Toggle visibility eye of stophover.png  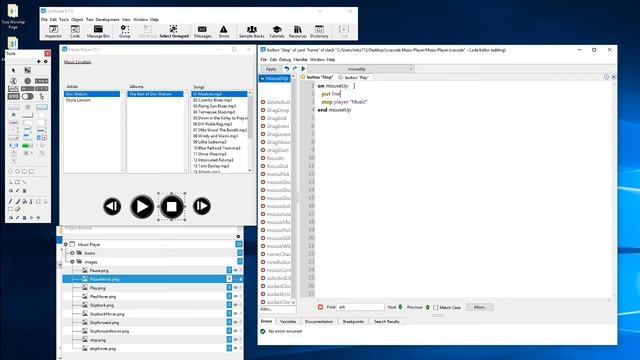click(x=236, y=349)
